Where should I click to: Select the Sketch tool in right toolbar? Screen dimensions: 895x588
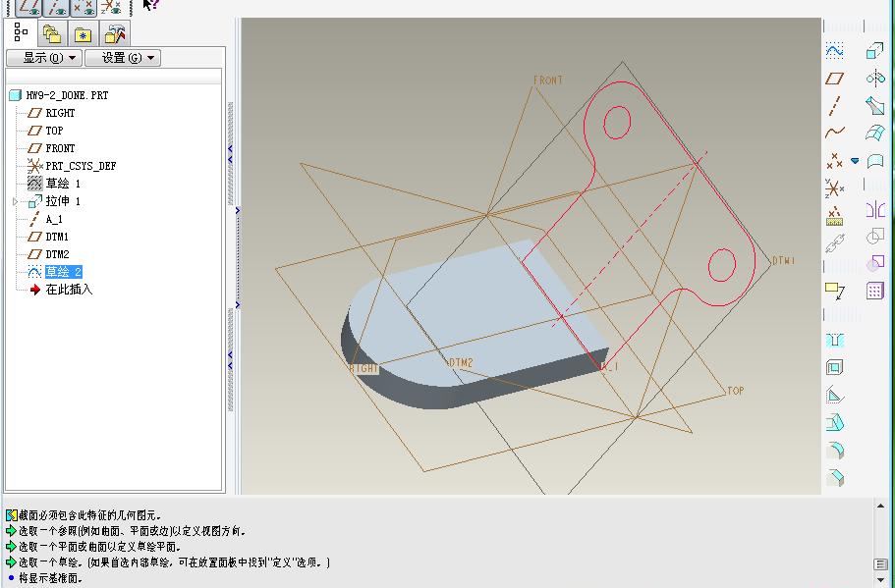(x=834, y=51)
